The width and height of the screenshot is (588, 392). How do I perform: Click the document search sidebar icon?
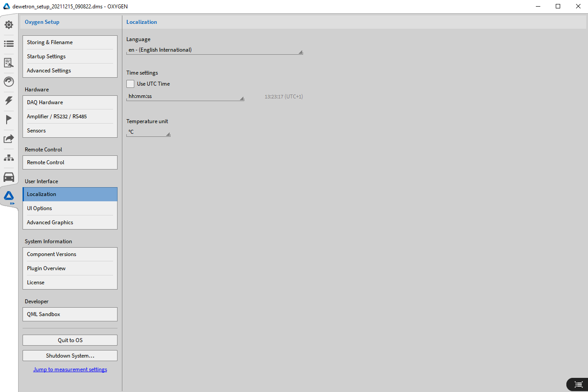coord(9,63)
